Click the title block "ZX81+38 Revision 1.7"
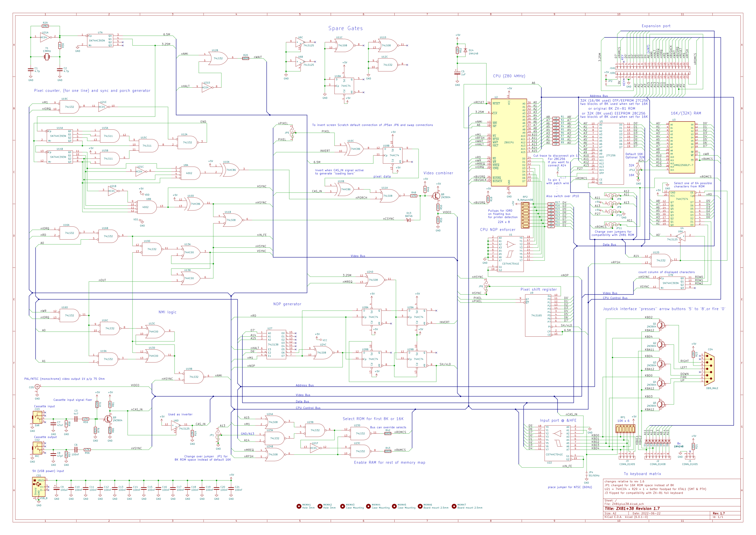The height and width of the screenshot is (535, 756). coord(636,508)
